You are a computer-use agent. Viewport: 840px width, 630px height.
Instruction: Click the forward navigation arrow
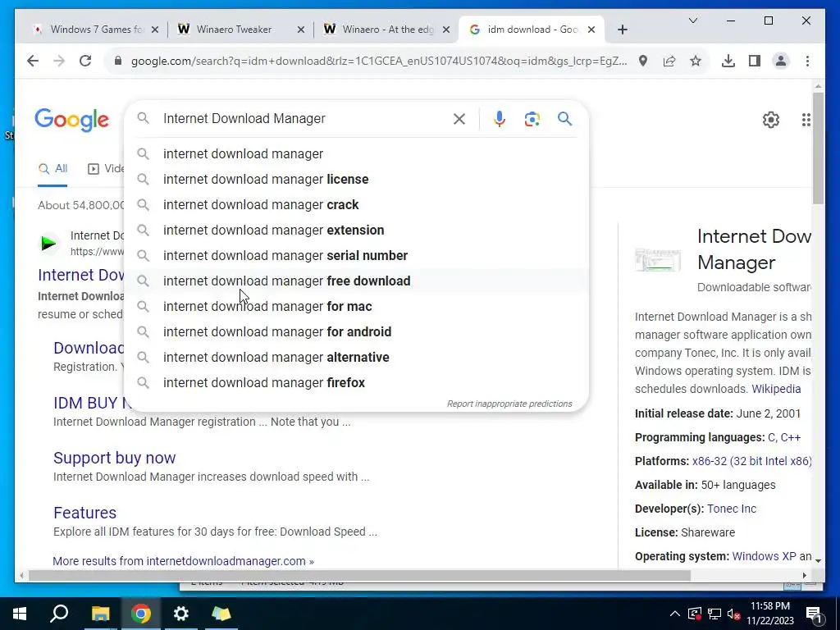59,61
